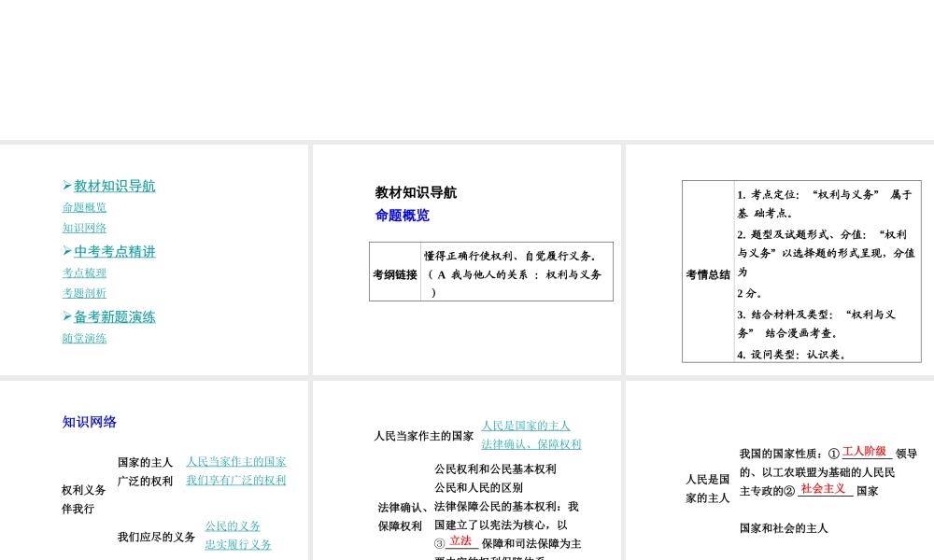Select the red 工人阶级 answer
The height and width of the screenshot is (560, 934).
(864, 451)
